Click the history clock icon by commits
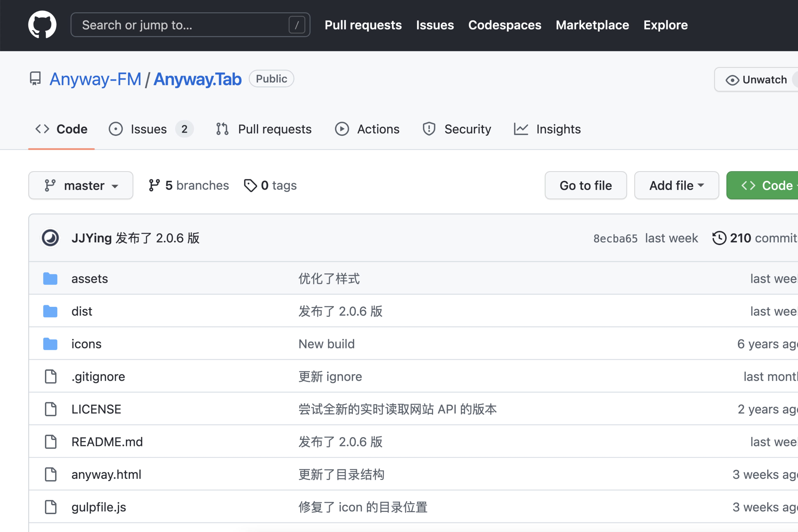 (719, 238)
